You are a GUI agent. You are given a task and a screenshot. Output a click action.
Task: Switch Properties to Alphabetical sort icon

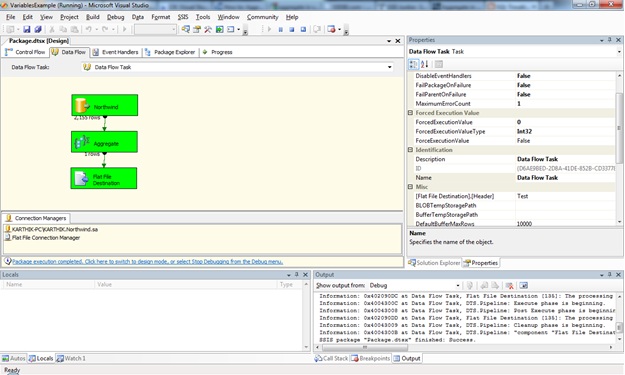pos(425,64)
